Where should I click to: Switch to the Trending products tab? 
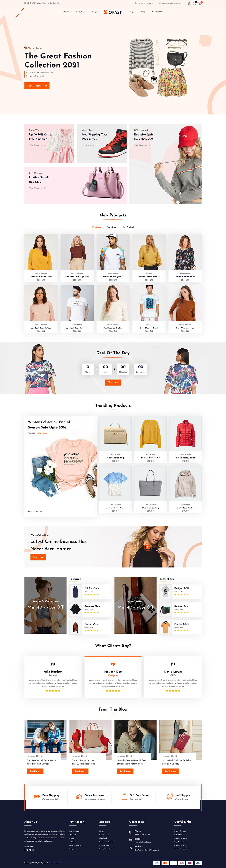(x=112, y=227)
